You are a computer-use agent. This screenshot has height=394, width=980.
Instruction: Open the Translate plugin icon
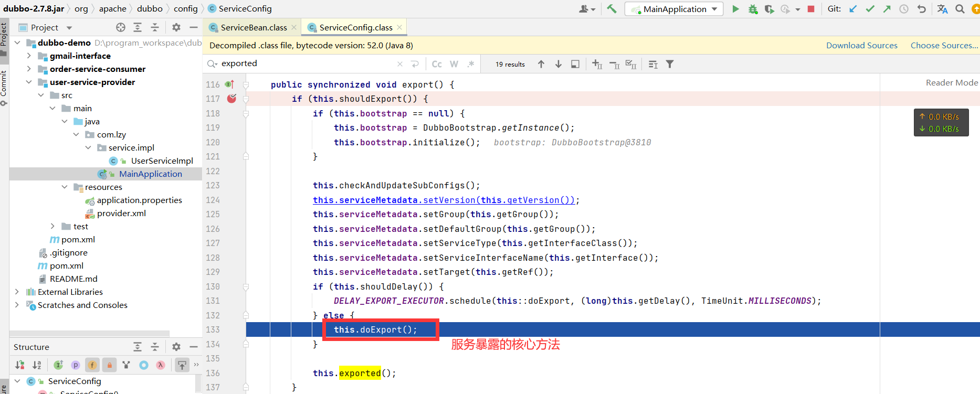[942, 9]
